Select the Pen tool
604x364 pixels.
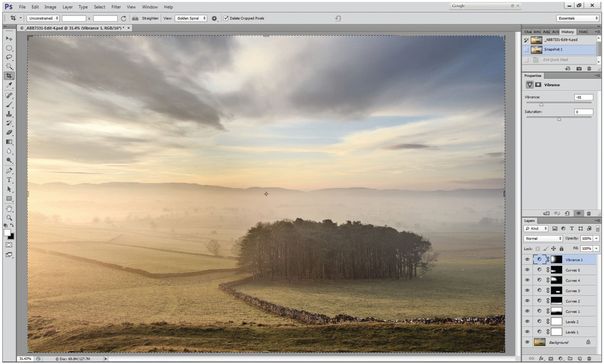pyautogui.click(x=9, y=171)
